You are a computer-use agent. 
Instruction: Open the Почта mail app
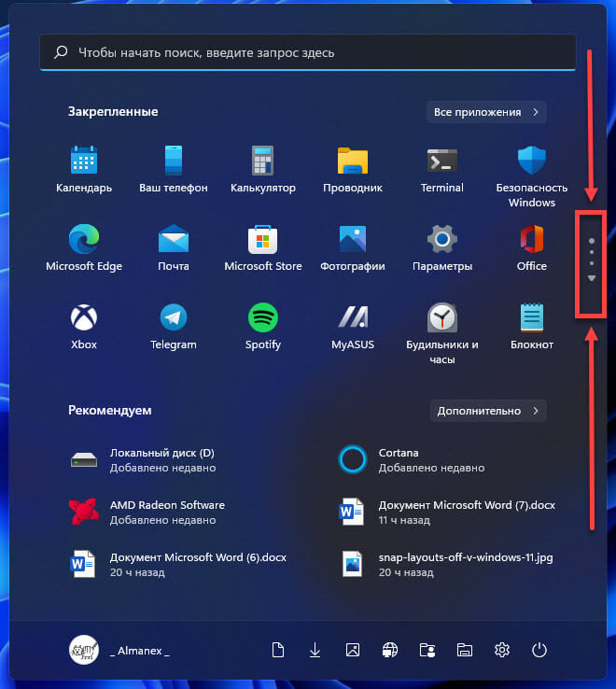coord(174,247)
